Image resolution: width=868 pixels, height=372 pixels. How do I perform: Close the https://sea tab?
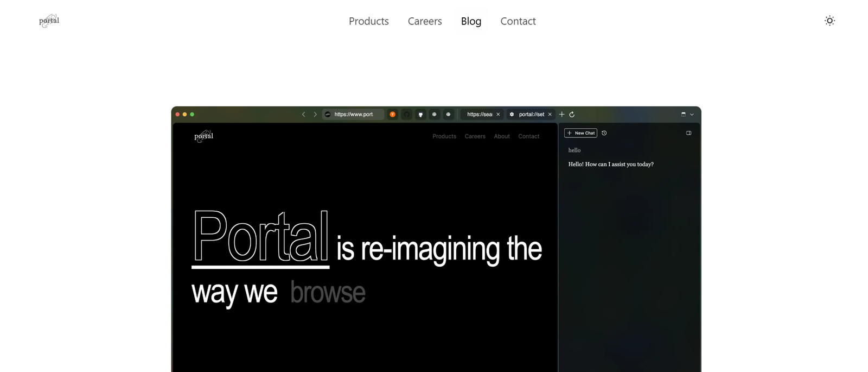[x=498, y=114]
